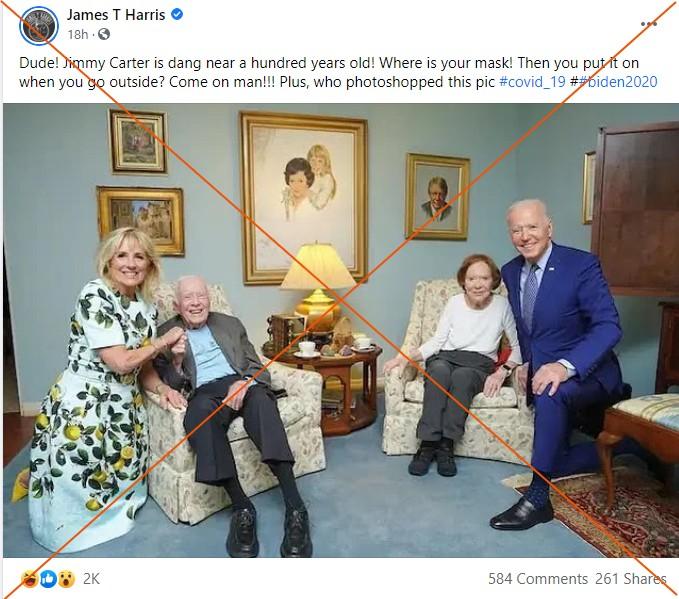Image resolution: width=679 pixels, height=599 pixels.
Task: Click the lamp in the center of the photo
Action: coord(318,284)
